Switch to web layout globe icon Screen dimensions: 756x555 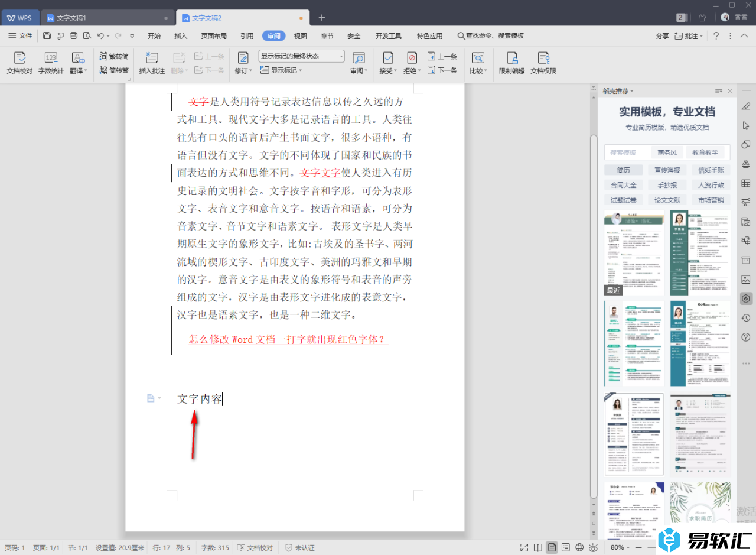(579, 547)
